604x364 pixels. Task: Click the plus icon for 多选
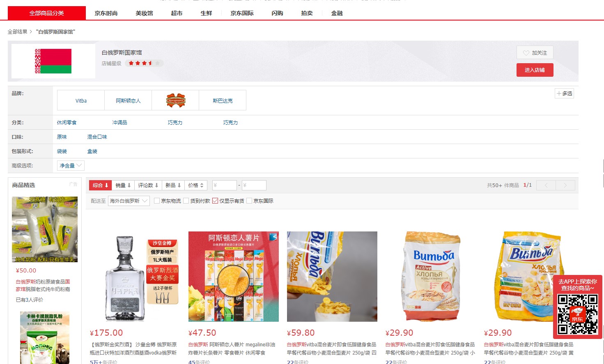559,94
